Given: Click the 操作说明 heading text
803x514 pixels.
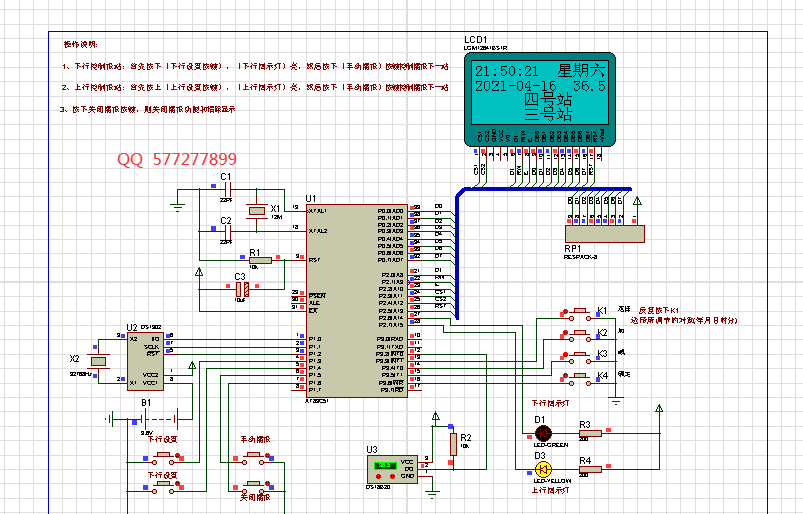Looking at the screenshot, I should [80, 45].
